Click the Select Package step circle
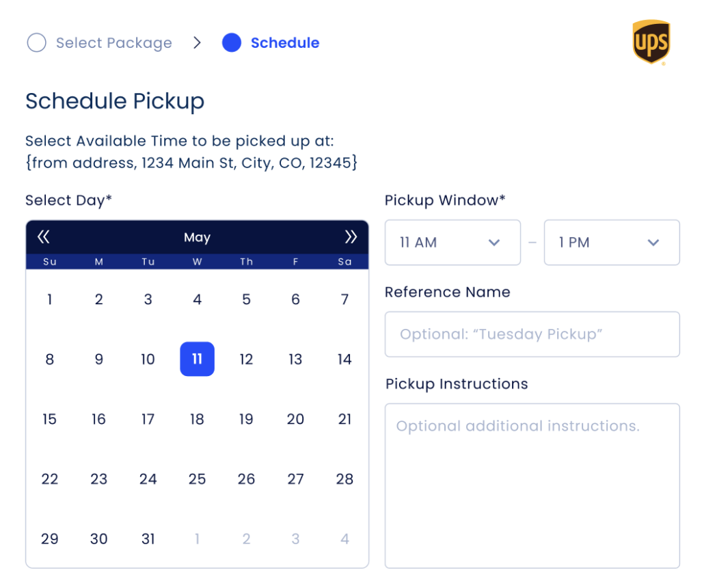 (36, 42)
